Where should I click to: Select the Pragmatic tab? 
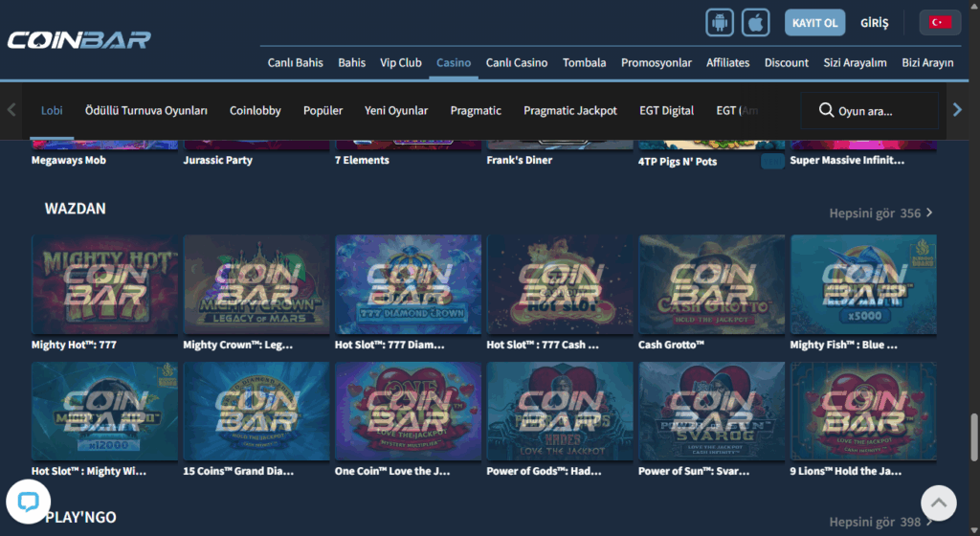tap(476, 111)
